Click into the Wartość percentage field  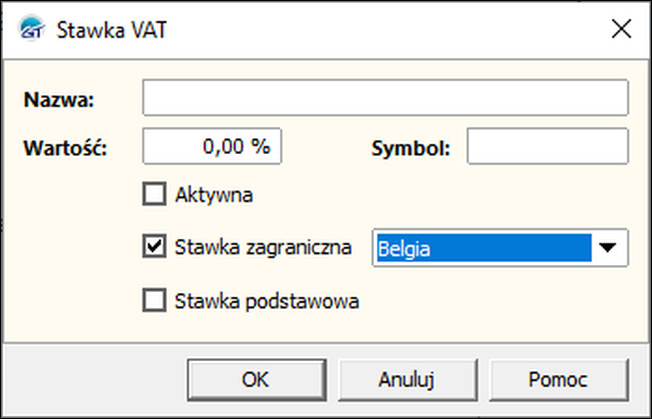(212, 146)
